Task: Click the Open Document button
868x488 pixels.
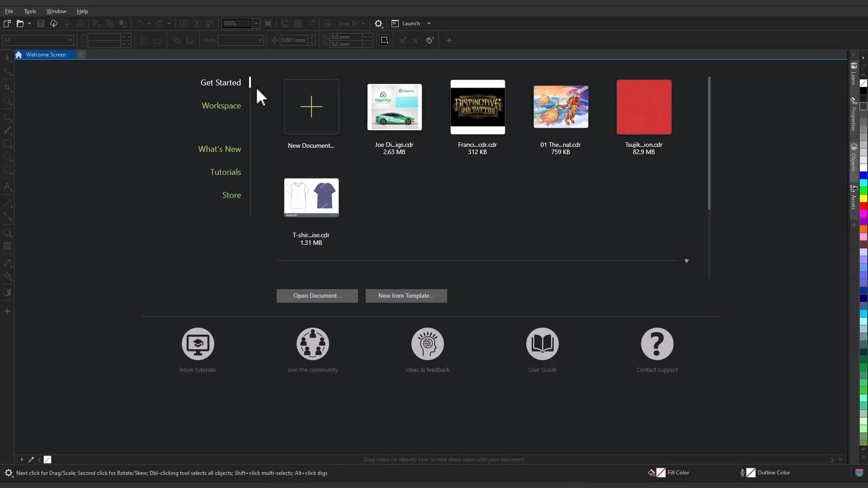Action: pyautogui.click(x=317, y=296)
